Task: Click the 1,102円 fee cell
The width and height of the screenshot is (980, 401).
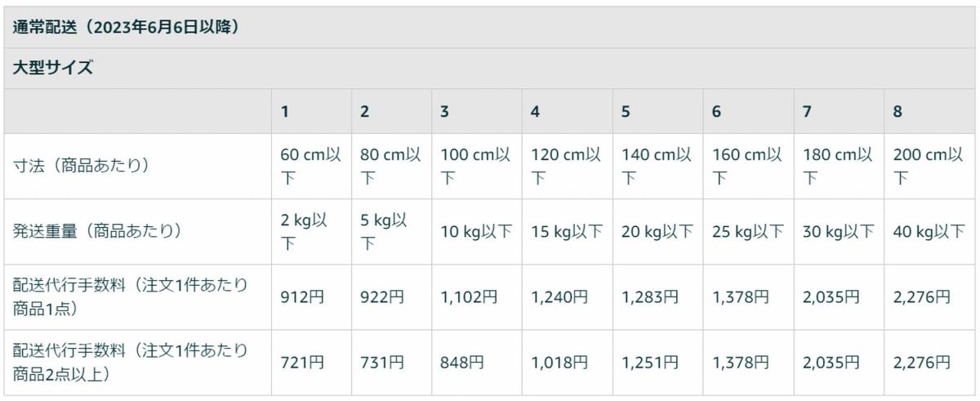Action: 469,297
